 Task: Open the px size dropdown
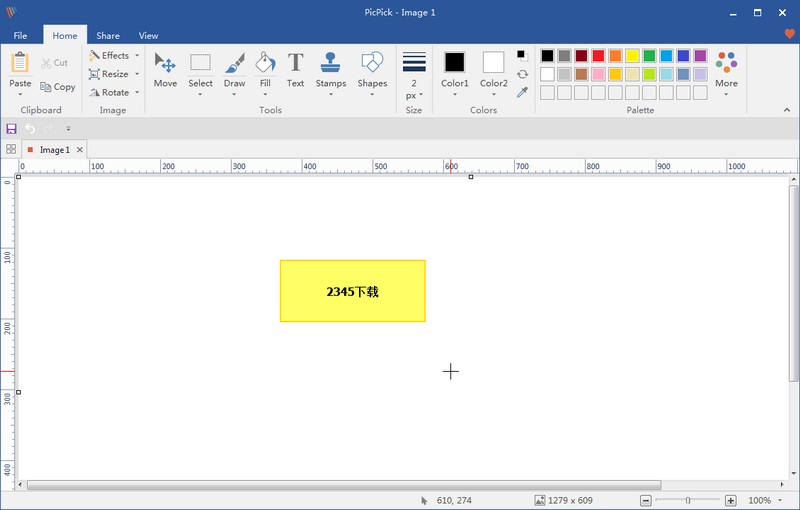(x=414, y=95)
